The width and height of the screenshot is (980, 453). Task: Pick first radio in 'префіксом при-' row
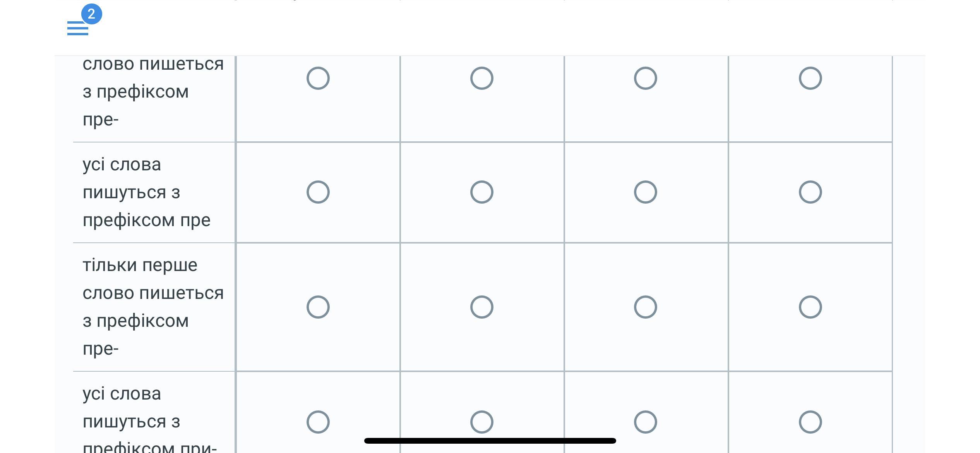click(318, 422)
